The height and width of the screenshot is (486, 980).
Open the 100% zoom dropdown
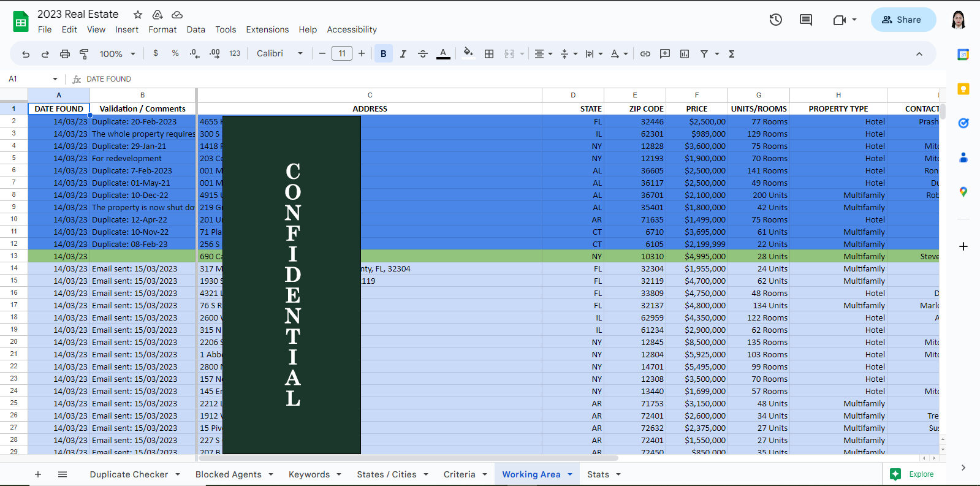coord(117,54)
